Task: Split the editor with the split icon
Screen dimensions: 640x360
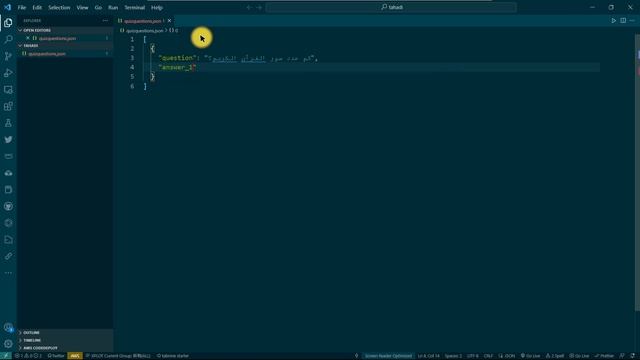Action: pos(623,20)
